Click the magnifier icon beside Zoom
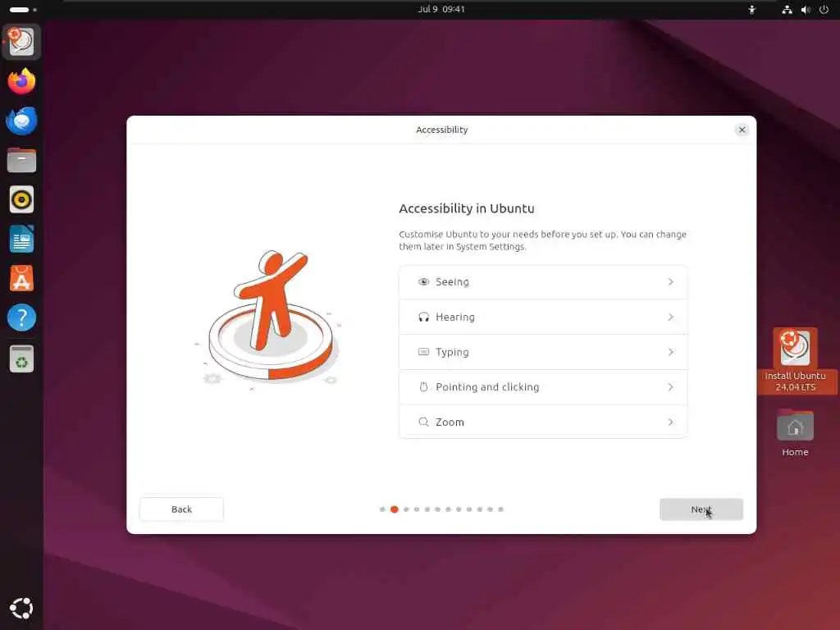 click(423, 422)
